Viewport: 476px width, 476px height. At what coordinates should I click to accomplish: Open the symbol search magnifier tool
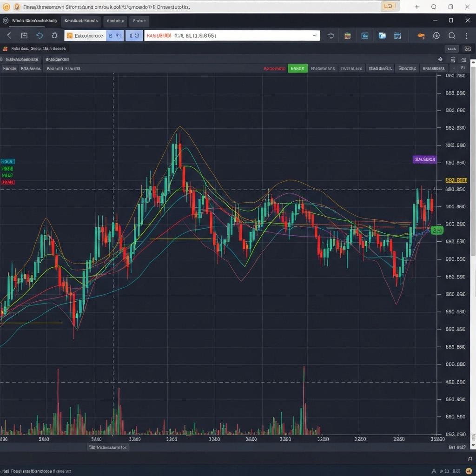tap(451, 35)
